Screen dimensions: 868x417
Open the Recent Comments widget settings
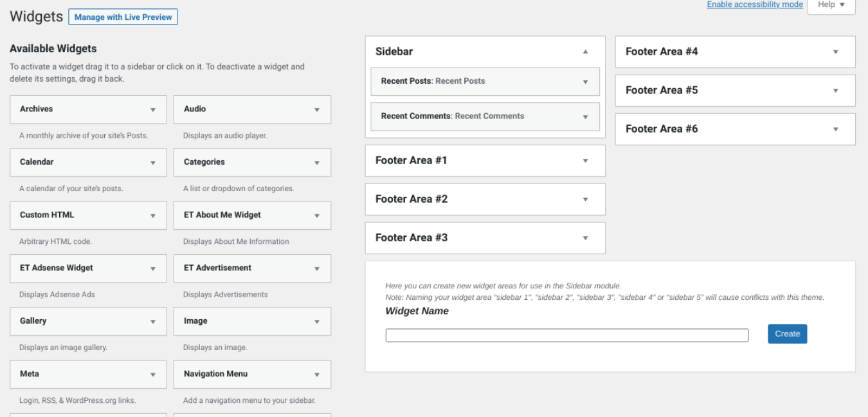tap(585, 117)
